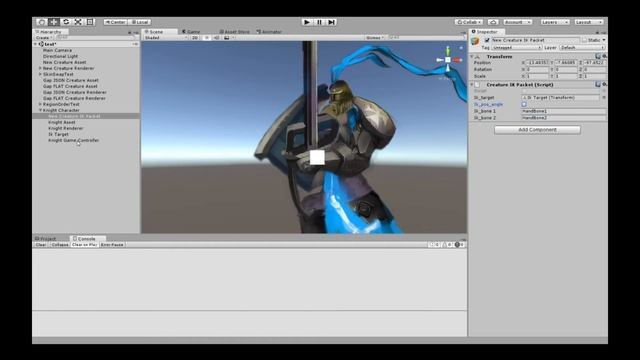Switch to the Animator tab
Image resolution: width=640 pixels, height=360 pixels.
point(269,31)
